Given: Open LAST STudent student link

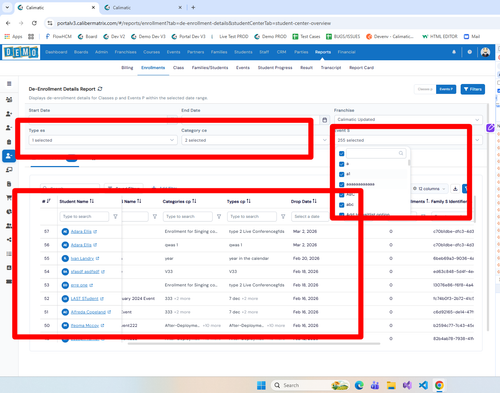Looking at the screenshot, I should pos(84,299).
